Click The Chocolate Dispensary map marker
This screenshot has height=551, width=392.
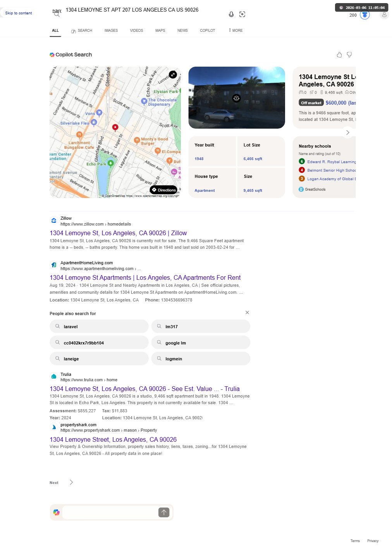pyautogui.click(x=144, y=101)
